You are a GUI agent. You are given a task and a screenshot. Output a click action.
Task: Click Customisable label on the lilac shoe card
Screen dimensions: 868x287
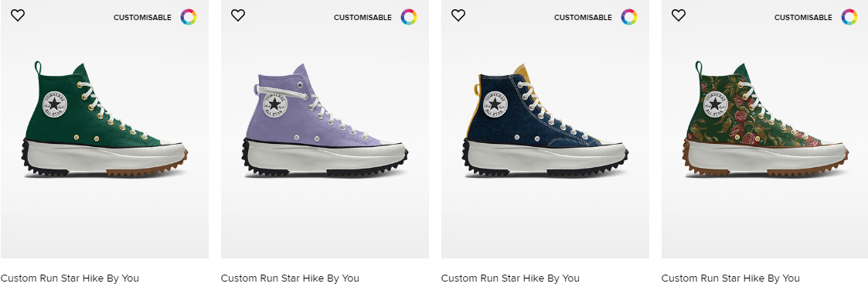(x=363, y=18)
